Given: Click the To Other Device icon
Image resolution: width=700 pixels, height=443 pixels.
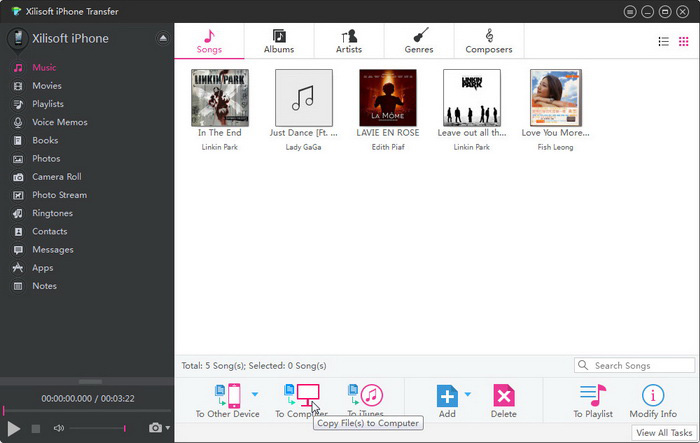Looking at the screenshot, I should (x=227, y=395).
